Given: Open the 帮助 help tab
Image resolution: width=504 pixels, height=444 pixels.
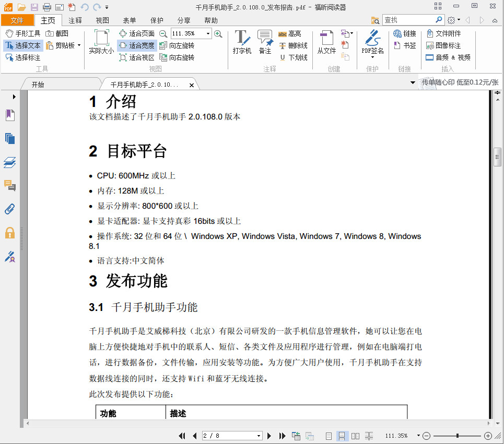Looking at the screenshot, I should pyautogui.click(x=211, y=20).
